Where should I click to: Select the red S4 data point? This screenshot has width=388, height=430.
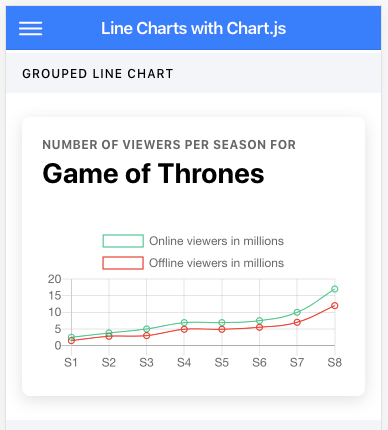(184, 329)
